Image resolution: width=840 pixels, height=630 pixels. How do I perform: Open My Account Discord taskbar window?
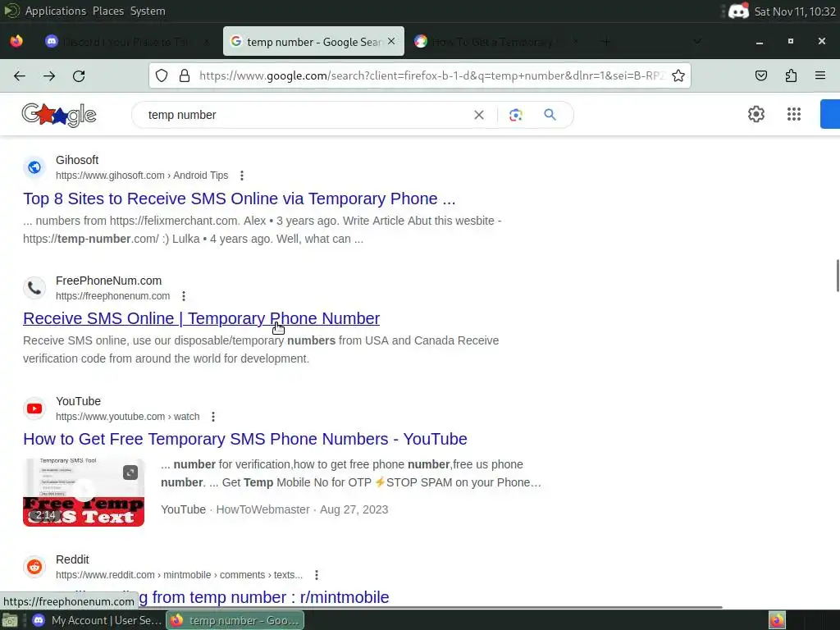[97, 620]
